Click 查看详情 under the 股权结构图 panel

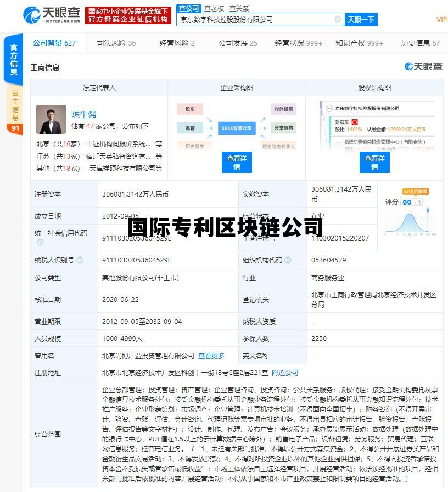point(374,162)
